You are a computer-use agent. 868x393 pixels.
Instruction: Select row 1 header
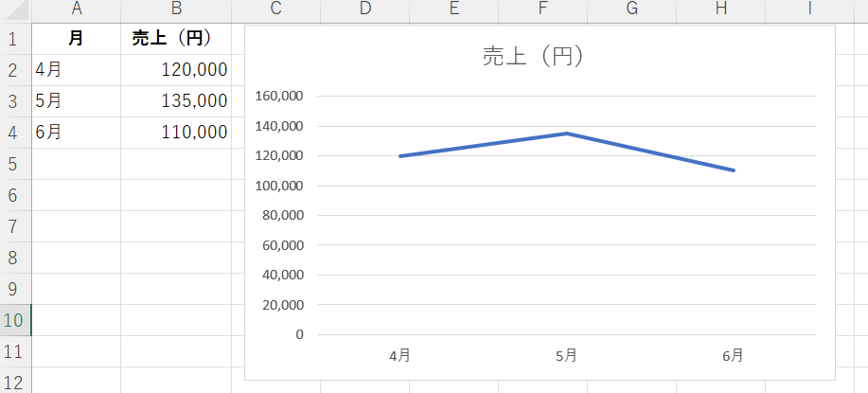point(13,39)
